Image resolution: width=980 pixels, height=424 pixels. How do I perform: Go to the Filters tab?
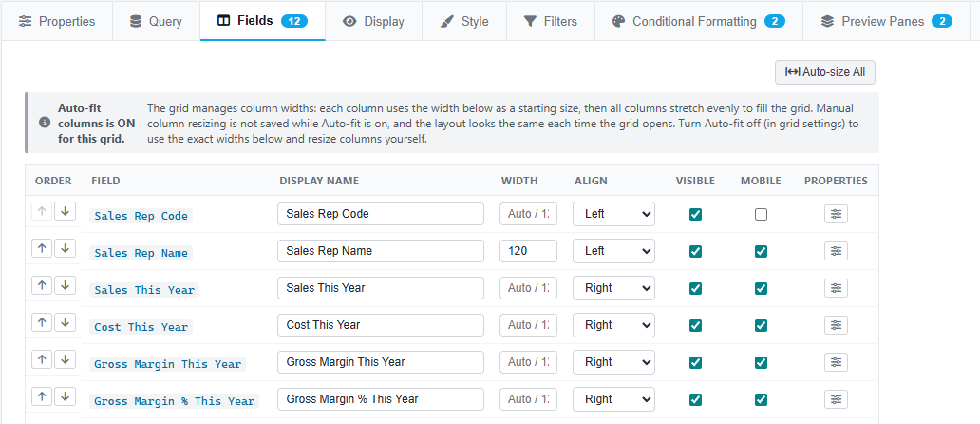point(551,21)
